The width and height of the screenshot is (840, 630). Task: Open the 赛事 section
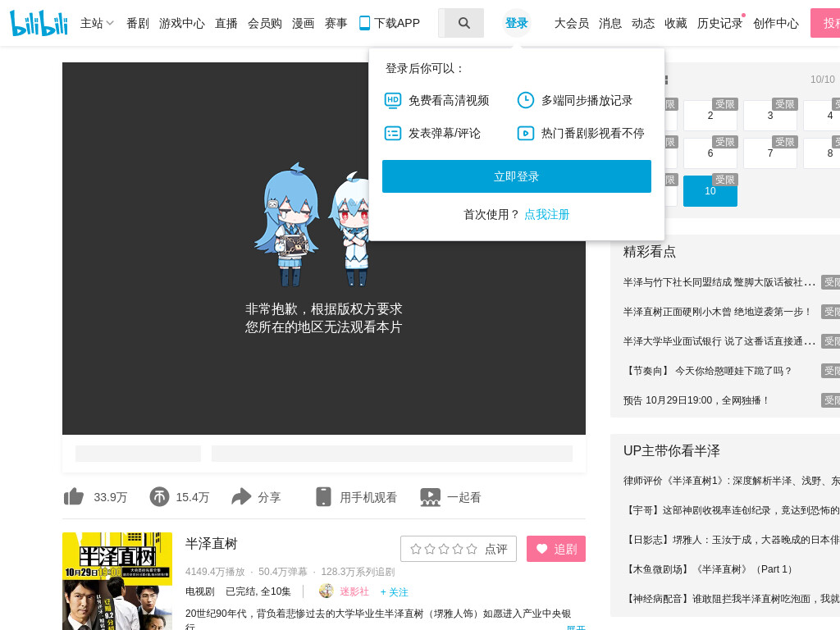click(336, 23)
